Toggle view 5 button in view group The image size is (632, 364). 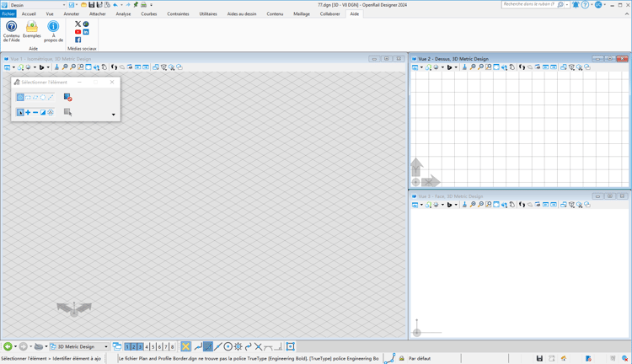point(153,346)
